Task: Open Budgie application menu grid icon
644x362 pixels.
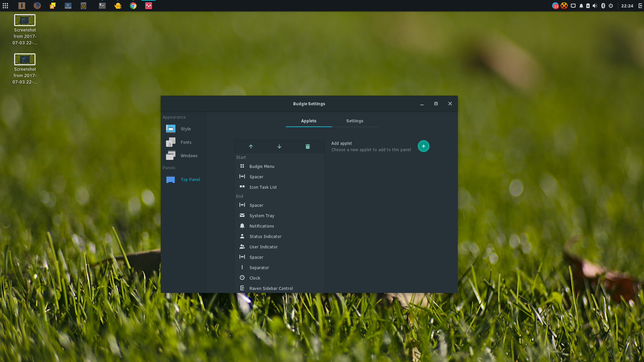Action: (x=5, y=6)
